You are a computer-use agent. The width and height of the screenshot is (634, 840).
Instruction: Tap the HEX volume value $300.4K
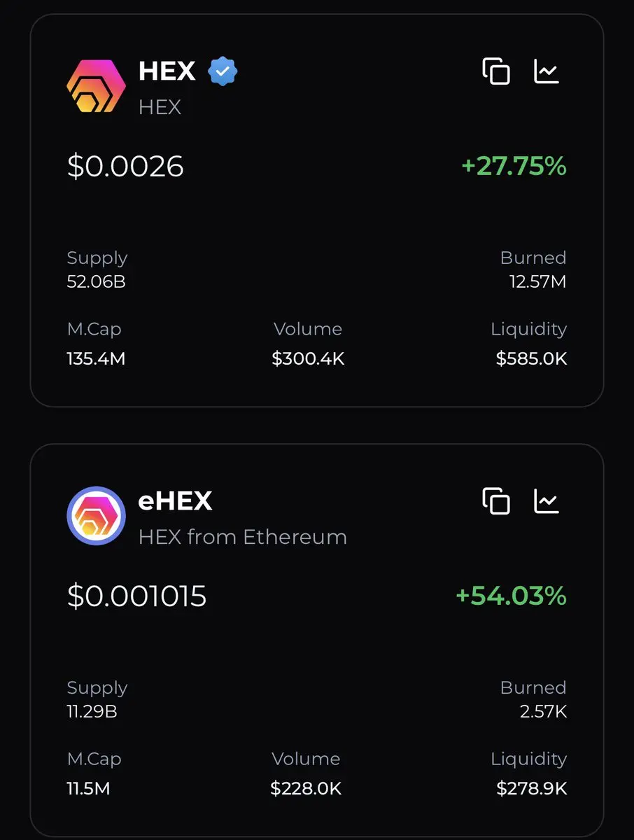coord(309,359)
